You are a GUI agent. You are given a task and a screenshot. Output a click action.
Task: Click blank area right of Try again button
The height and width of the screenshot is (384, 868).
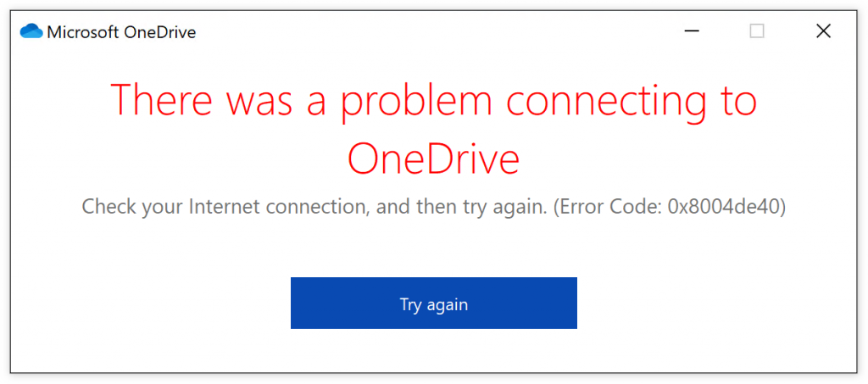click(721, 303)
